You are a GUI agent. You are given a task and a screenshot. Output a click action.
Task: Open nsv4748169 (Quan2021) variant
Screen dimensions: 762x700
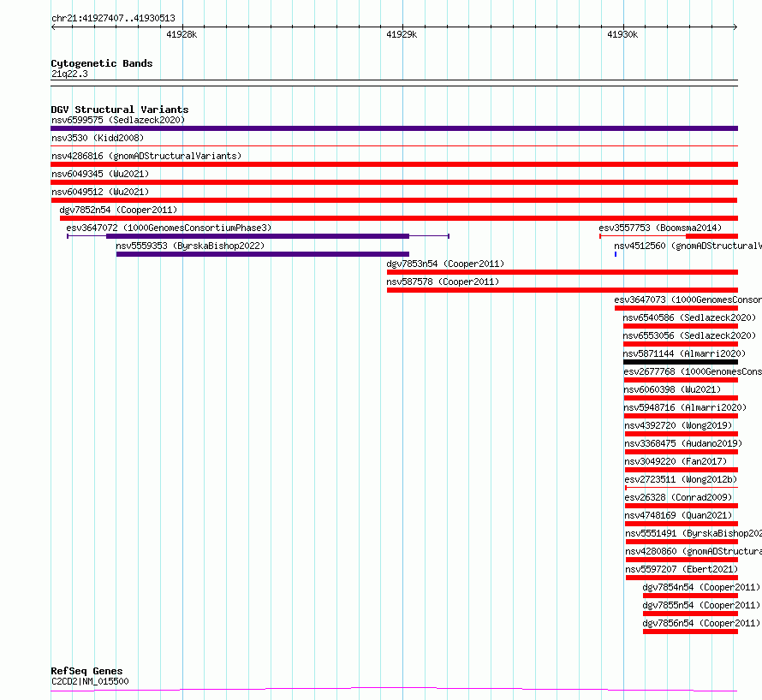click(678, 515)
